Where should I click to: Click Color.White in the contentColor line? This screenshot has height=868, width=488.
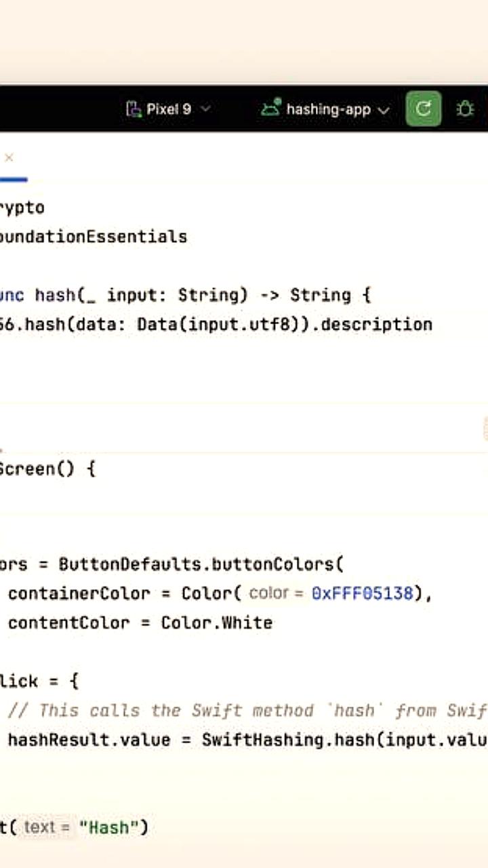click(216, 623)
